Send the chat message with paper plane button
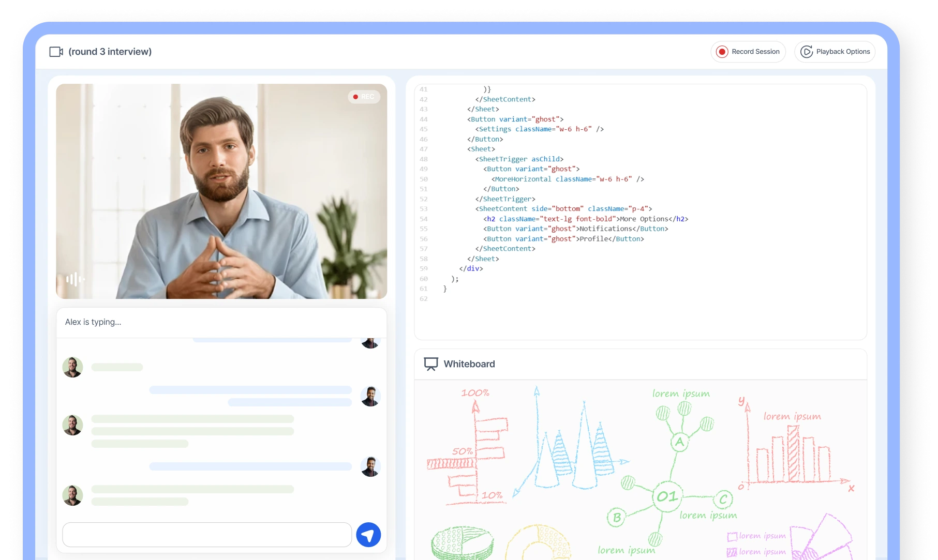The width and height of the screenshot is (938, 560). 368,535
